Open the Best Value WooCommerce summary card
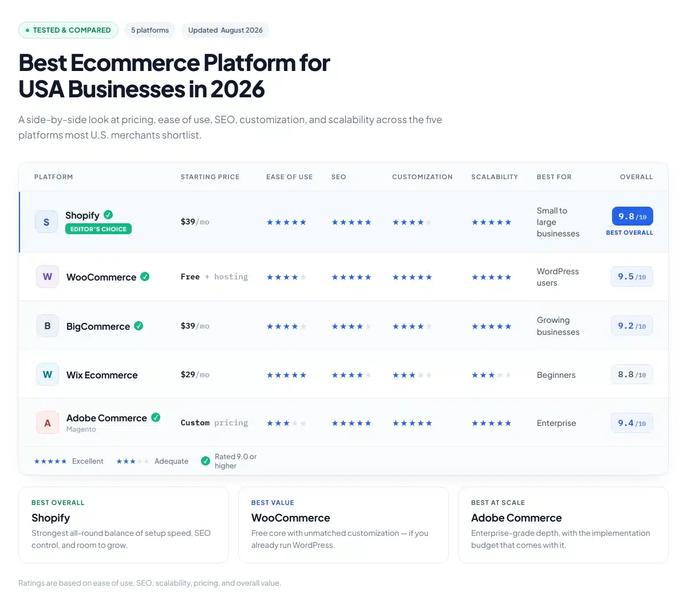Viewport: 687px width, 616px height. (343, 525)
